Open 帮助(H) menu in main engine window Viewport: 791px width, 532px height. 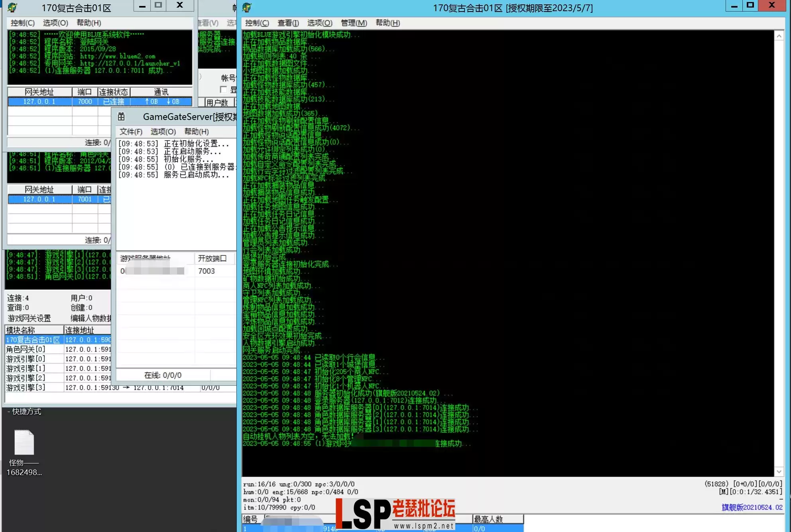(388, 23)
